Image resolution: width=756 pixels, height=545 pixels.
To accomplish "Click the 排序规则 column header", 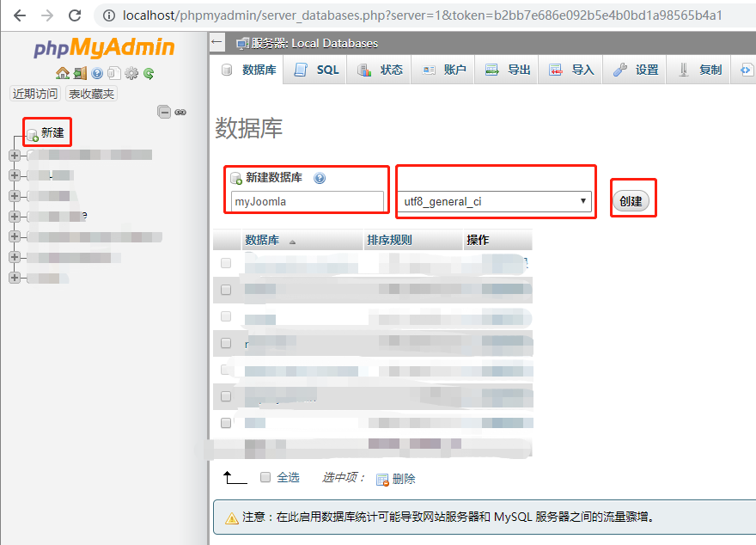I will (389, 240).
